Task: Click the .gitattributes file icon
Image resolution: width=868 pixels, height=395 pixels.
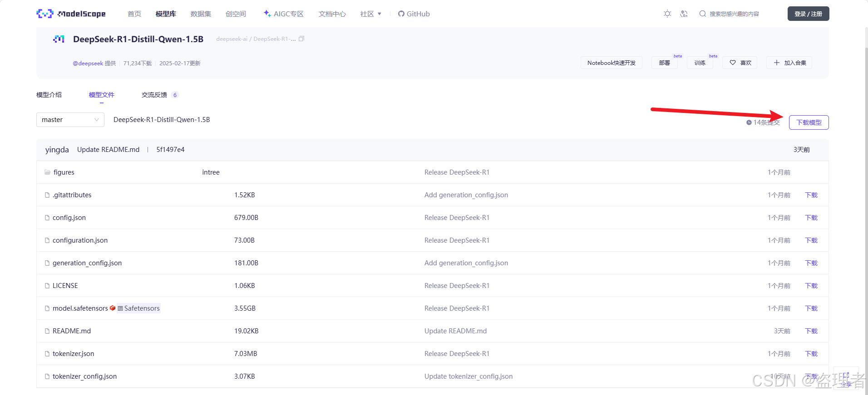Action: click(x=47, y=195)
